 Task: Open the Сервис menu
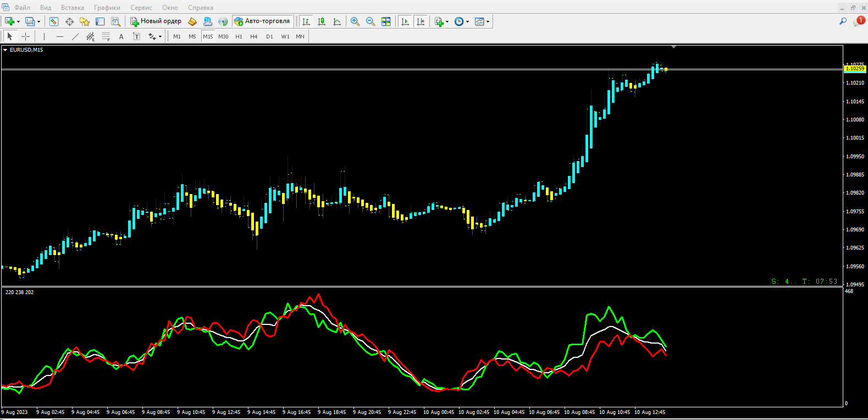click(141, 8)
